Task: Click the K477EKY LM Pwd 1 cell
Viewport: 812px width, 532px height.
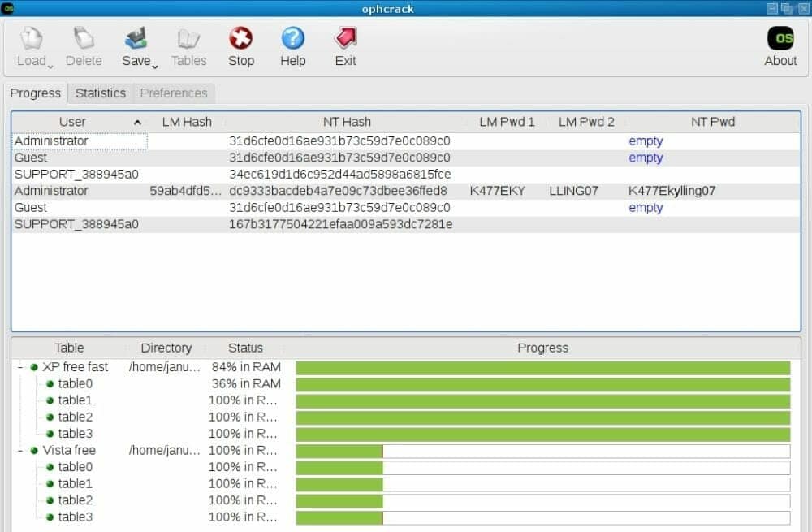Action: pyautogui.click(x=498, y=191)
